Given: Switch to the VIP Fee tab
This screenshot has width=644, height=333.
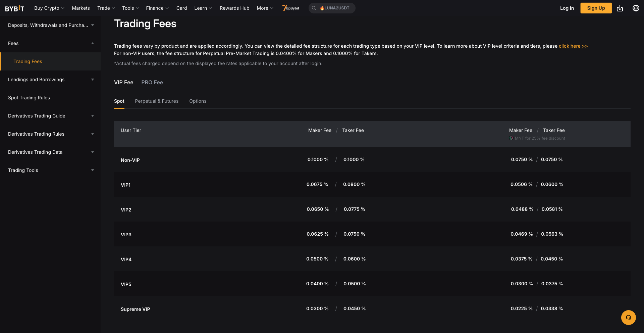Looking at the screenshot, I should (x=123, y=82).
